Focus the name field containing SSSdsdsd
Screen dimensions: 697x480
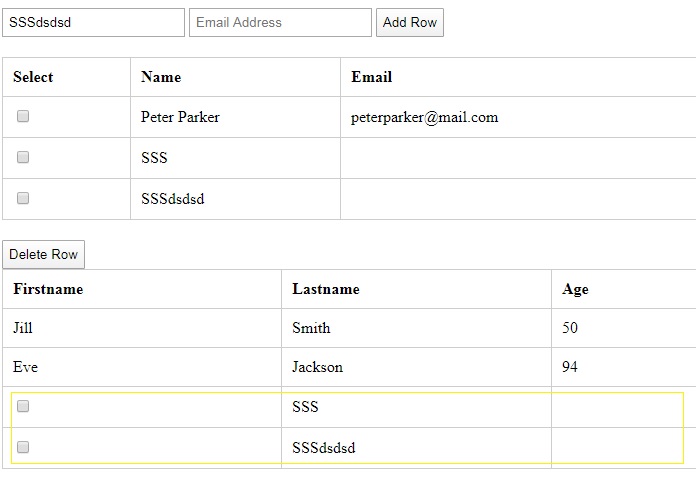click(x=93, y=22)
